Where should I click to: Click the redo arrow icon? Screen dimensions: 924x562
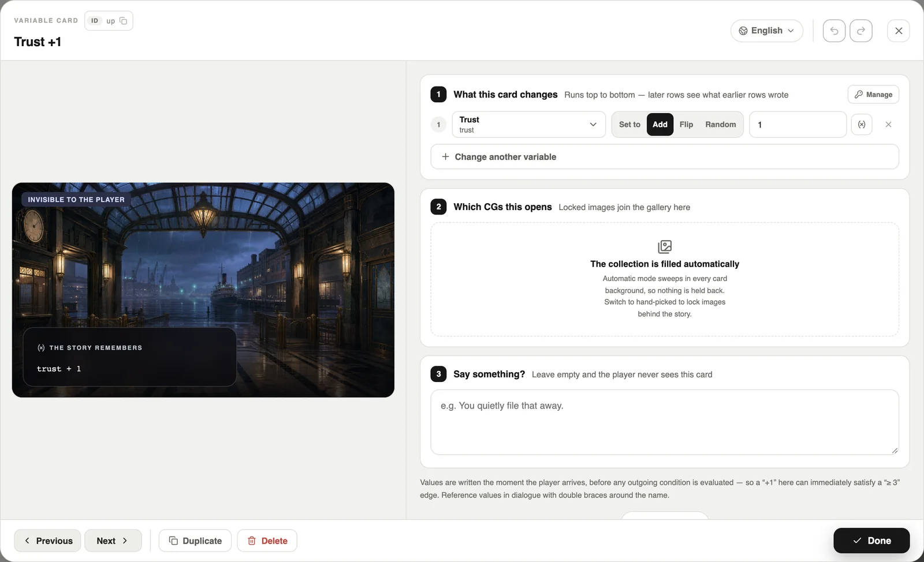[x=861, y=31]
